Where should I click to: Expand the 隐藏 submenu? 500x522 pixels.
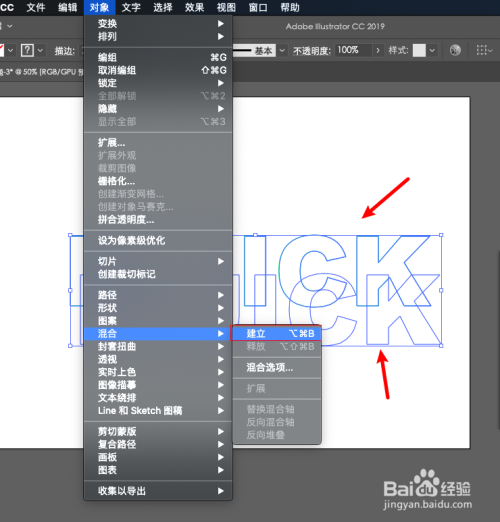(158, 109)
